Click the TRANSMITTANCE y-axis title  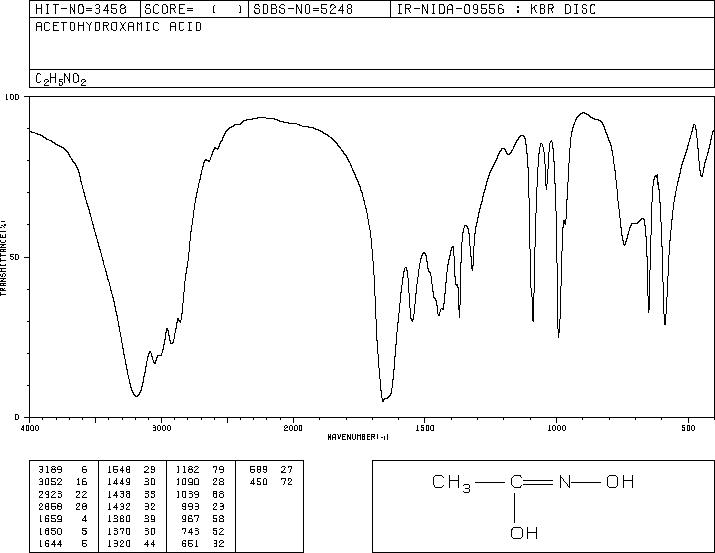3,258
